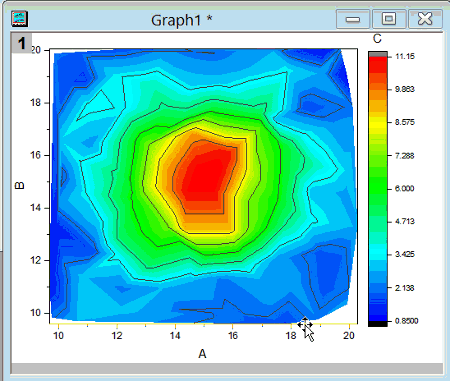Click X axis tick label 16

(x=233, y=335)
